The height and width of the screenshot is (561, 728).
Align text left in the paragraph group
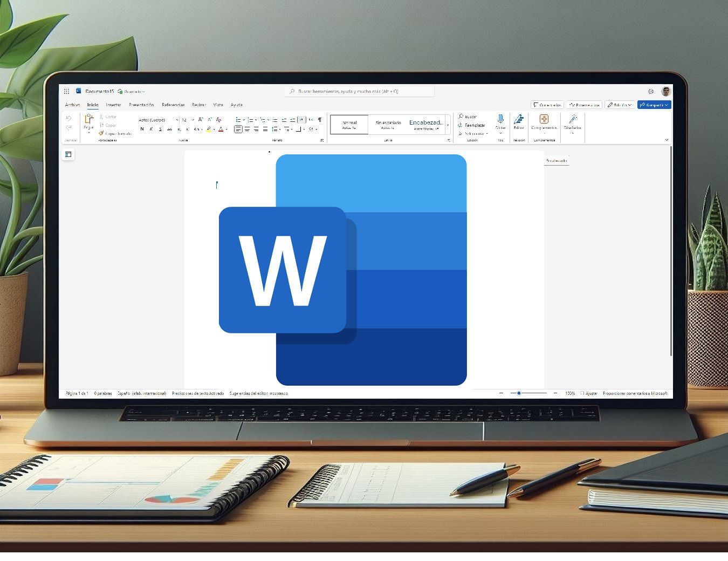(238, 129)
